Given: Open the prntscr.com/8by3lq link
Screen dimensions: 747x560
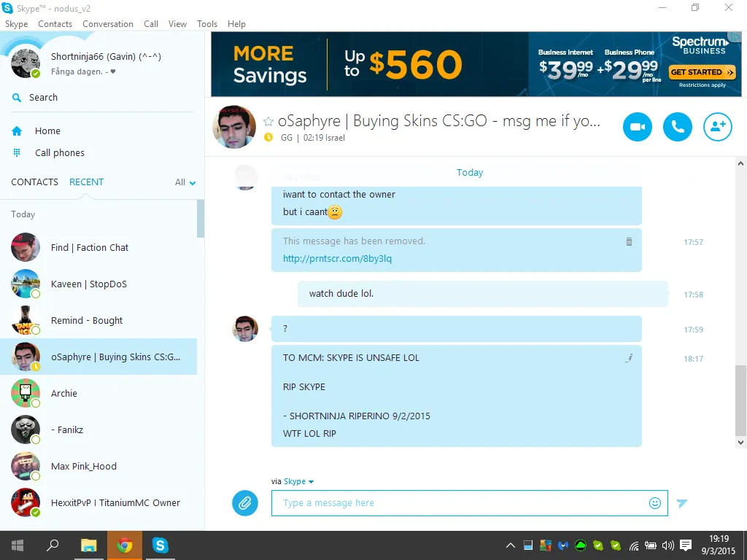Looking at the screenshot, I should (337, 259).
